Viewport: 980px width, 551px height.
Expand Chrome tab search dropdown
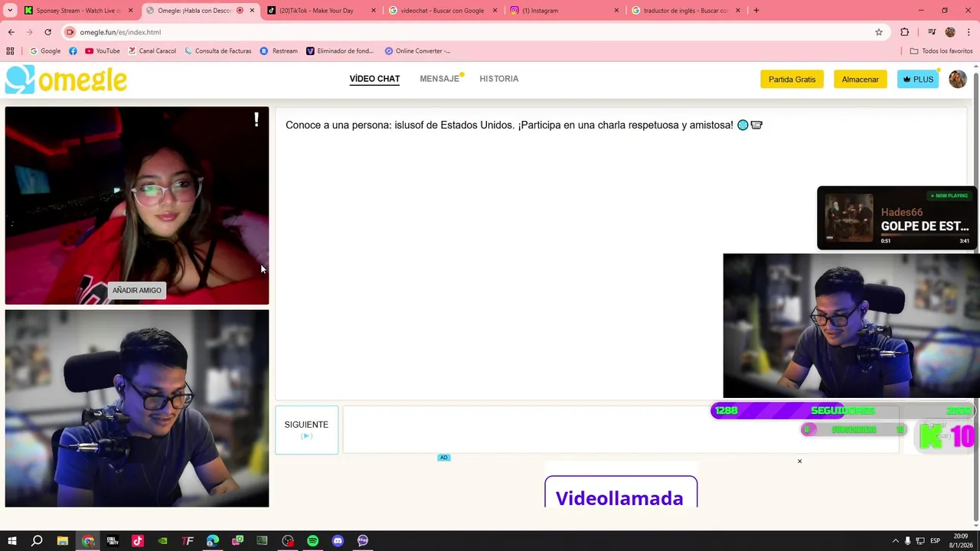pyautogui.click(x=11, y=11)
